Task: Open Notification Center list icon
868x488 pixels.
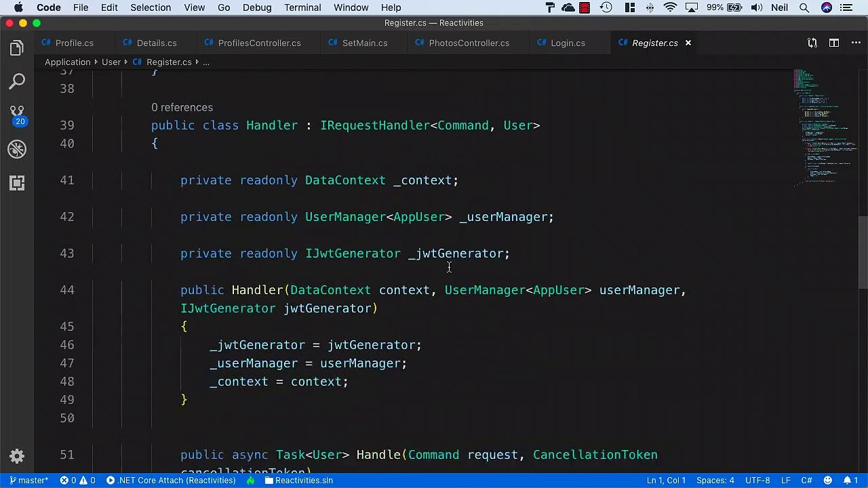Action: pyautogui.click(x=846, y=7)
